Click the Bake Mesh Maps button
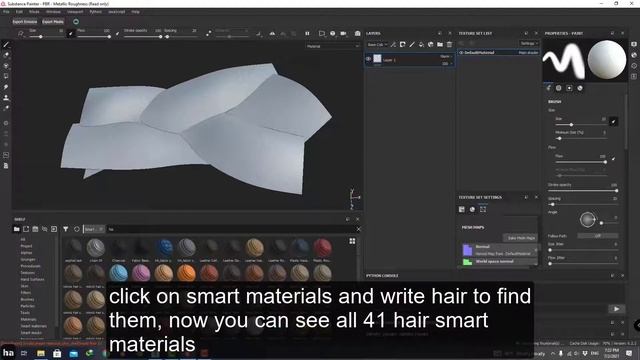 point(521,238)
